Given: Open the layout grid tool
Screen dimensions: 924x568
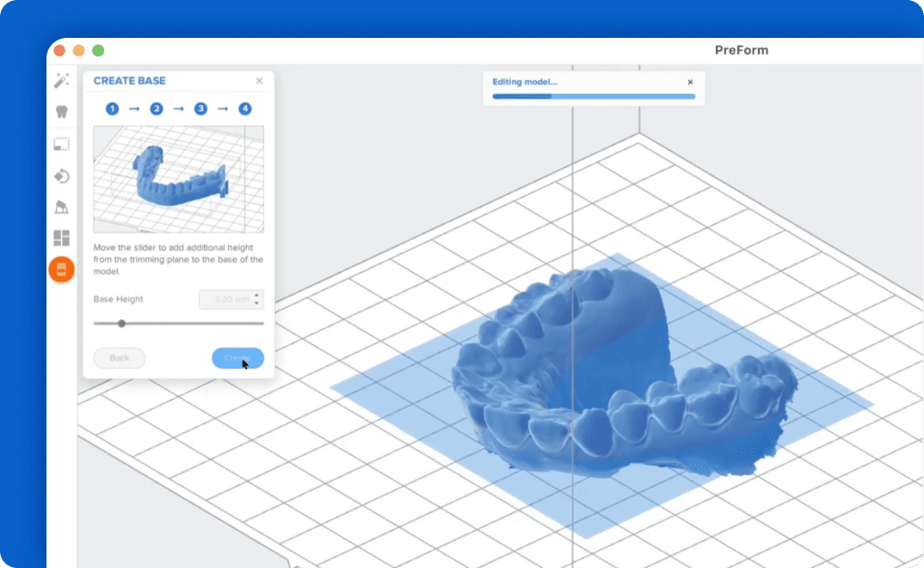Looking at the screenshot, I should pos(61,238).
